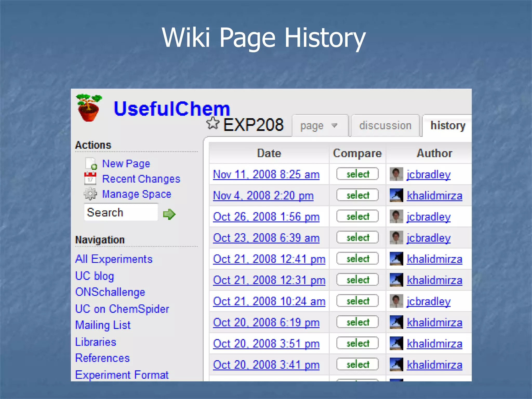
Task: Click the Experiment Format navigation link
Action: 122,375
